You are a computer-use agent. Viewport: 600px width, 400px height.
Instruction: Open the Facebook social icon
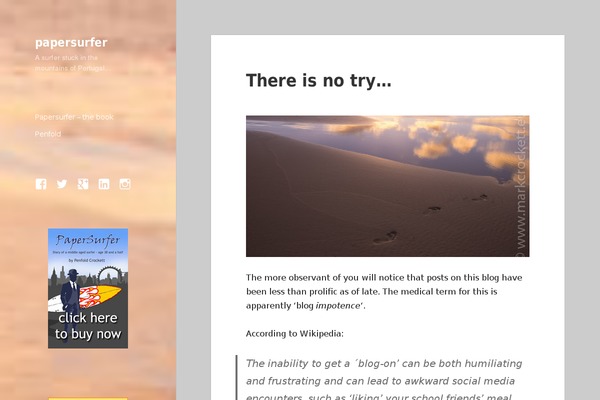41,184
